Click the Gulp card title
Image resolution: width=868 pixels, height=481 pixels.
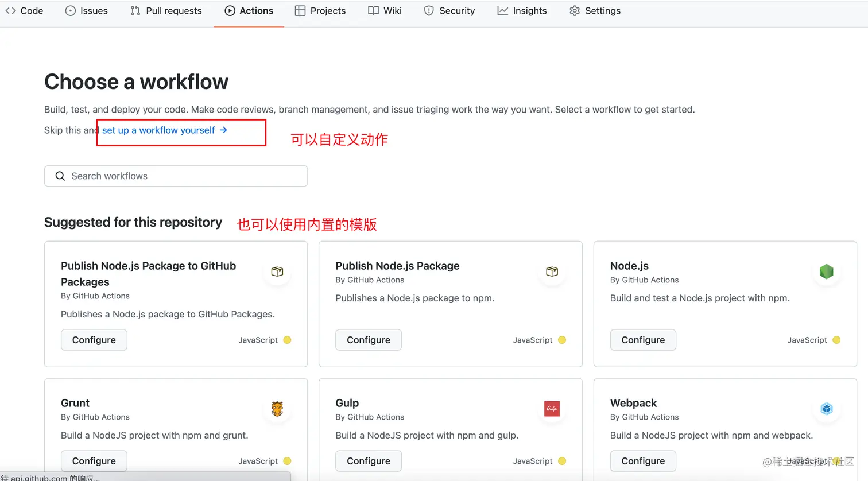pos(347,403)
